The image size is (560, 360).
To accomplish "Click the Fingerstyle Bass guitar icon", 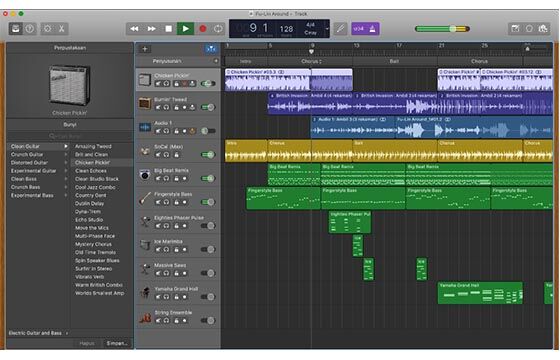I will coord(145,198).
